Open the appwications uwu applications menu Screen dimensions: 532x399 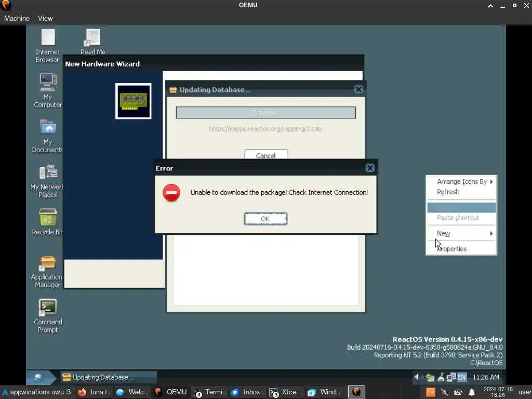37,392
